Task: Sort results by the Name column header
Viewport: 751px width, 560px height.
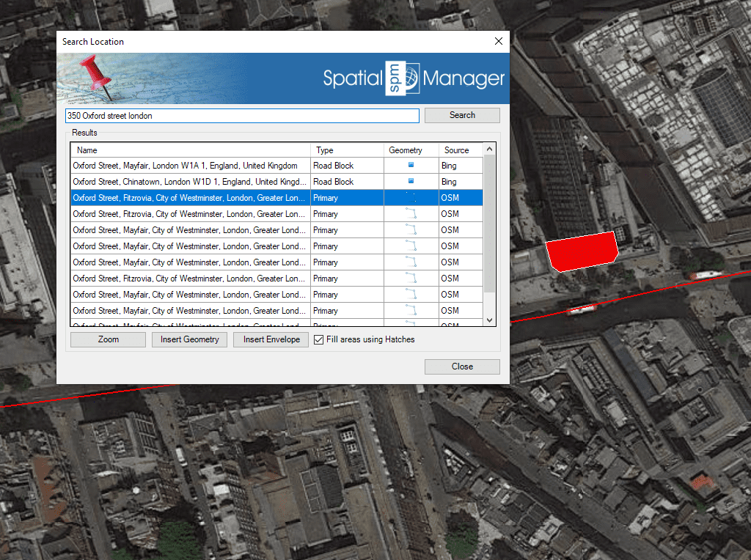Action: point(191,150)
